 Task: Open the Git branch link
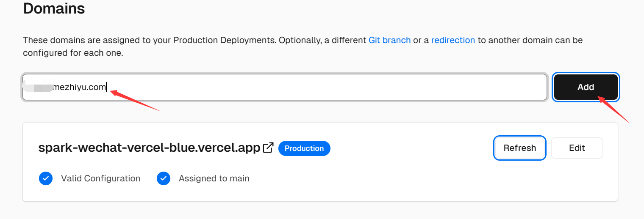pos(389,40)
